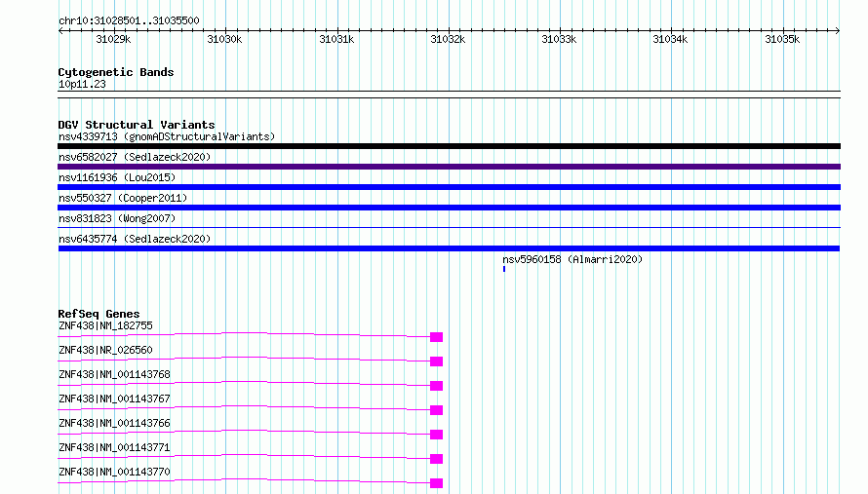Open the nsv5960158 (Almarri2020) variant label
The height and width of the screenshot is (494, 868).
point(572,259)
